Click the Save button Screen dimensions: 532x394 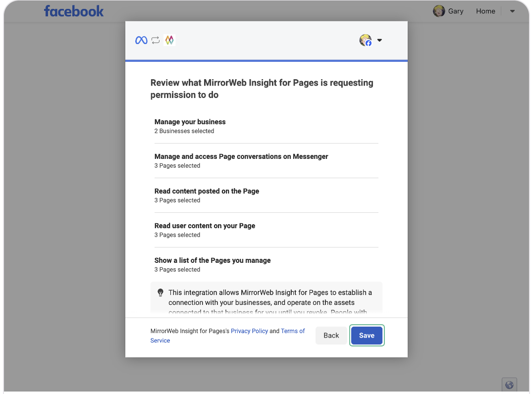point(367,335)
